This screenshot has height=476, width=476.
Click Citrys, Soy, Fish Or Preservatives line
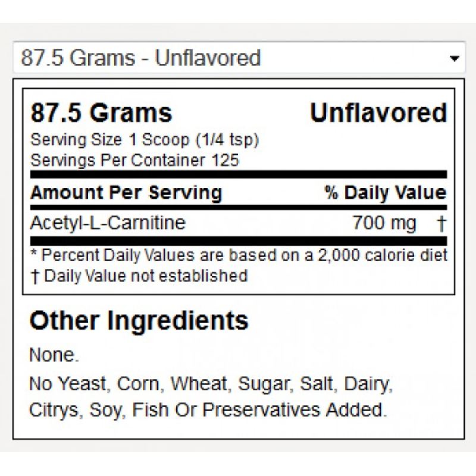pos(208,410)
